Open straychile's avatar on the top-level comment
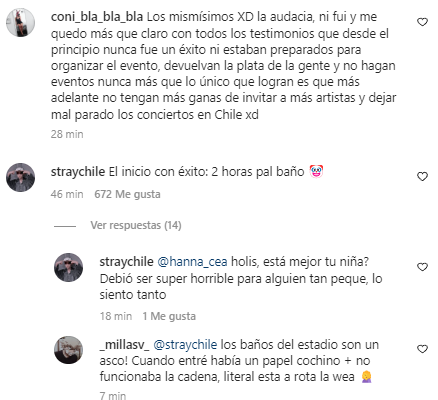Viewport: 438px width, 400px height. [x=21, y=177]
